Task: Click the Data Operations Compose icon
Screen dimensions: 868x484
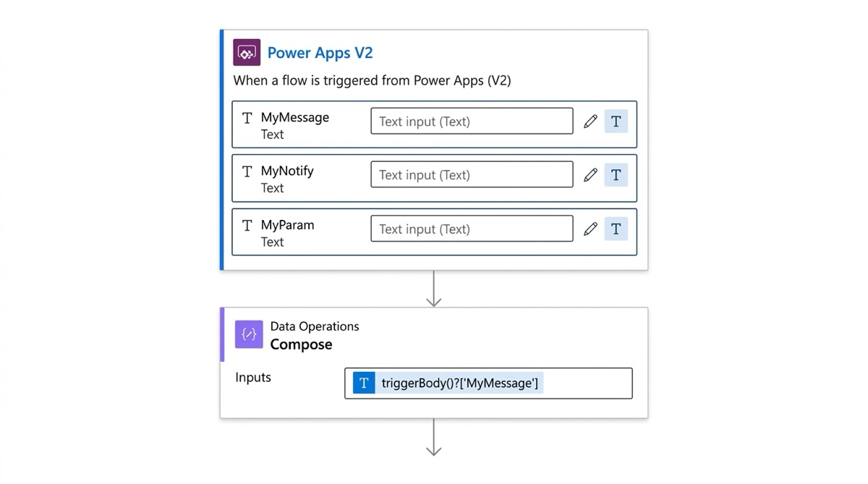Action: tap(249, 335)
